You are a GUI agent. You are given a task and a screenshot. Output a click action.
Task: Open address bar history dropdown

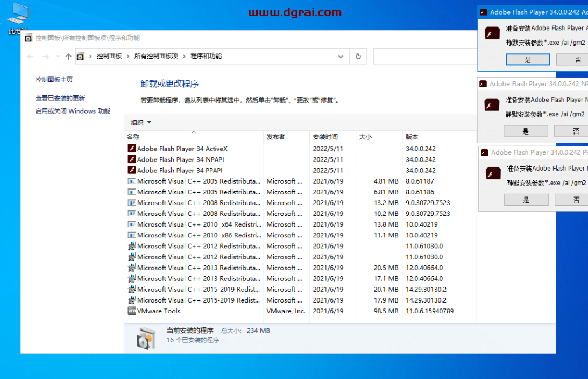(x=341, y=57)
